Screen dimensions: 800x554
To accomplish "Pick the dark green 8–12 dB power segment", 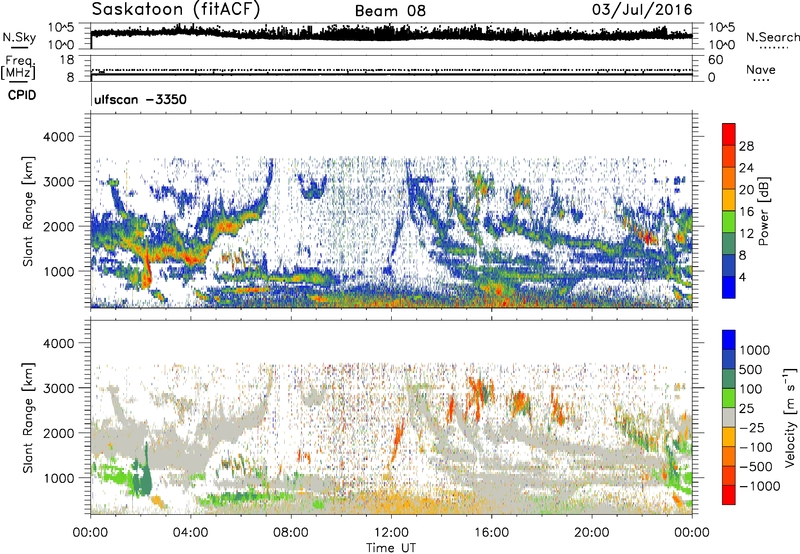I will coord(729,244).
